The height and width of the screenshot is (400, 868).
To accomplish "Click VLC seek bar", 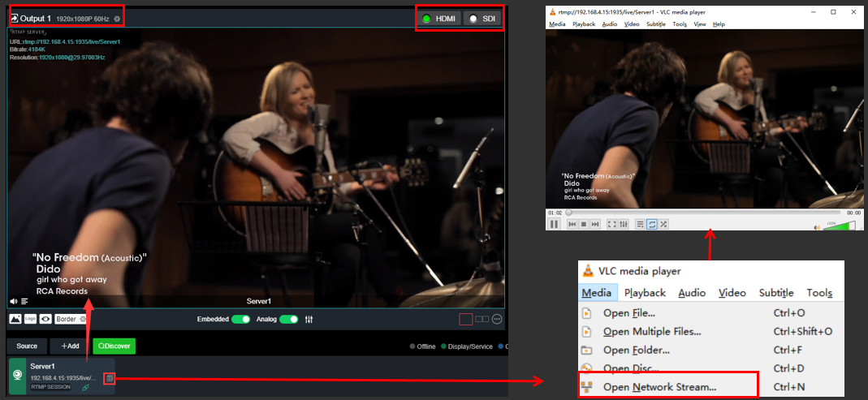I will point(703,213).
